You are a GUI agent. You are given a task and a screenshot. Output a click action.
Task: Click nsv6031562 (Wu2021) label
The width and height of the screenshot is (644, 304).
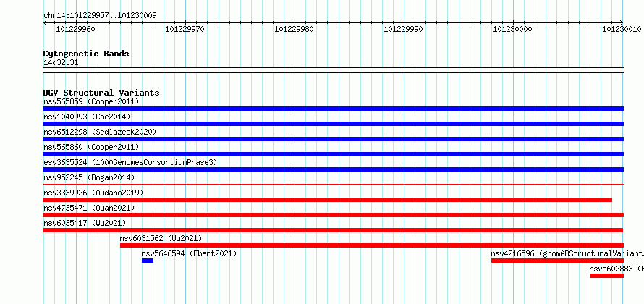click(x=161, y=238)
